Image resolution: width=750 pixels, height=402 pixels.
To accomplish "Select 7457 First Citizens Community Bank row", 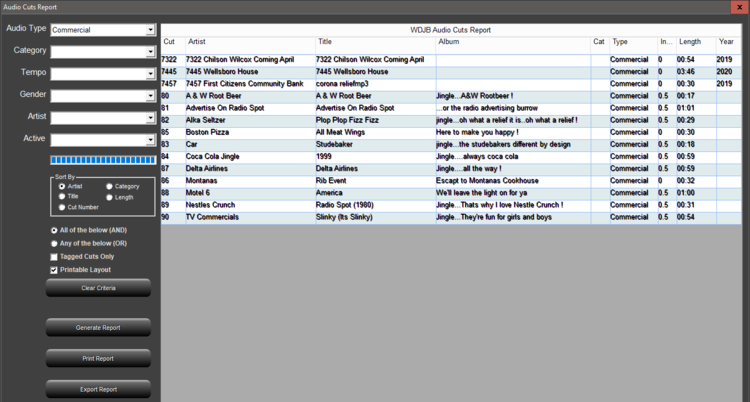I will pyautogui.click(x=451, y=84).
